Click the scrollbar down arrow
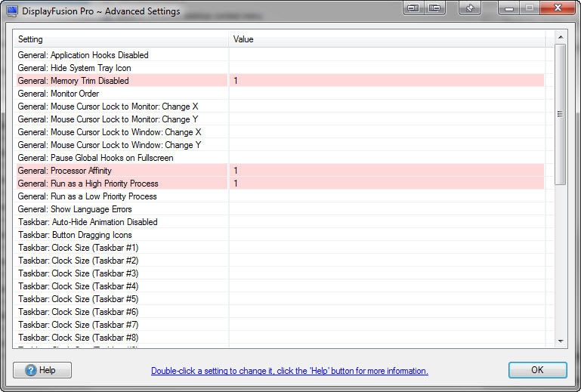581x392 pixels. pos(561,341)
